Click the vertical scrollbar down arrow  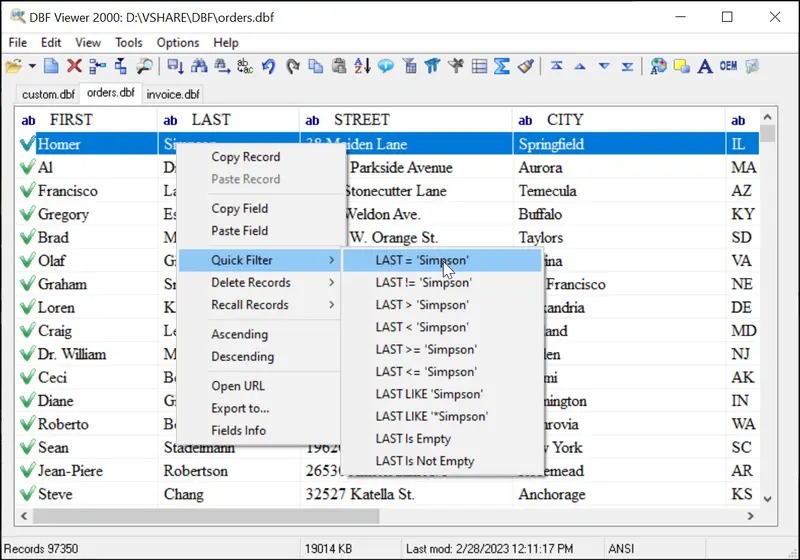coord(768,497)
